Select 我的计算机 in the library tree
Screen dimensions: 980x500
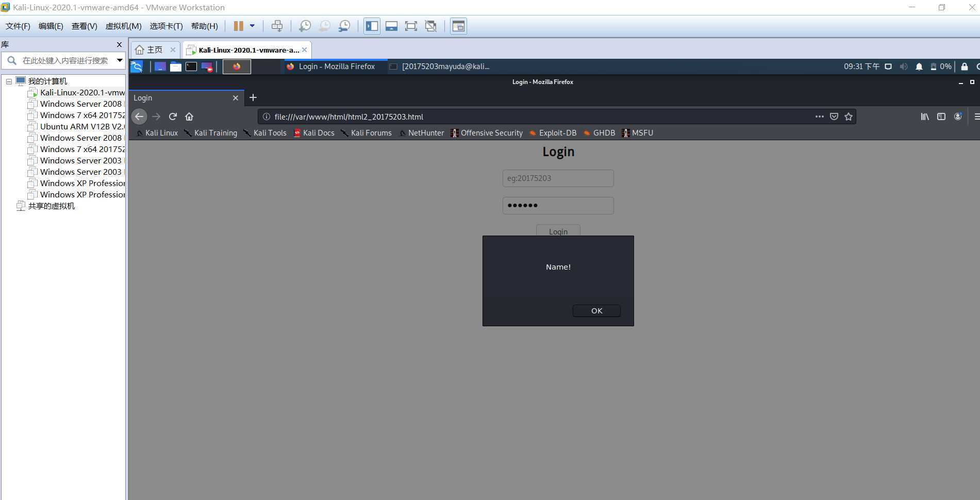click(47, 81)
